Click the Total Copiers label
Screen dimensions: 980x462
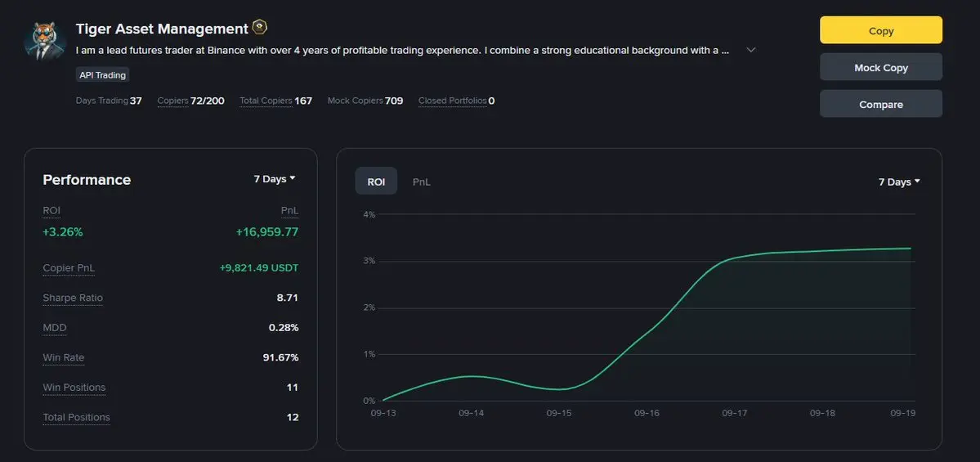[266, 101]
